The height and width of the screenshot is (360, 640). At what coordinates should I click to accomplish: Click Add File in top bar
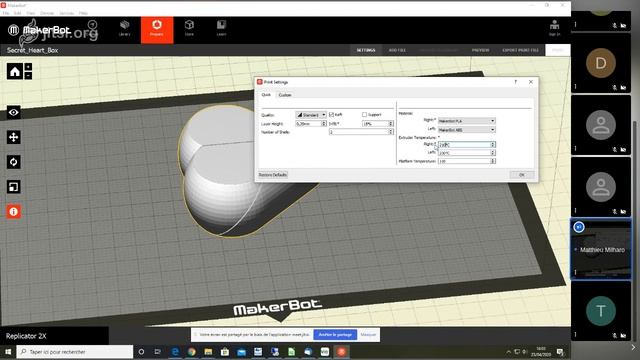397,50
